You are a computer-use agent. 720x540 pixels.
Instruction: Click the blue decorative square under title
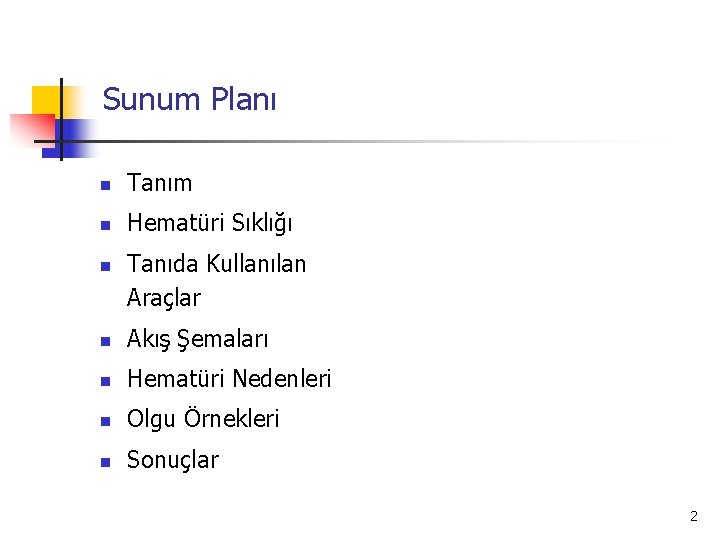(69, 138)
